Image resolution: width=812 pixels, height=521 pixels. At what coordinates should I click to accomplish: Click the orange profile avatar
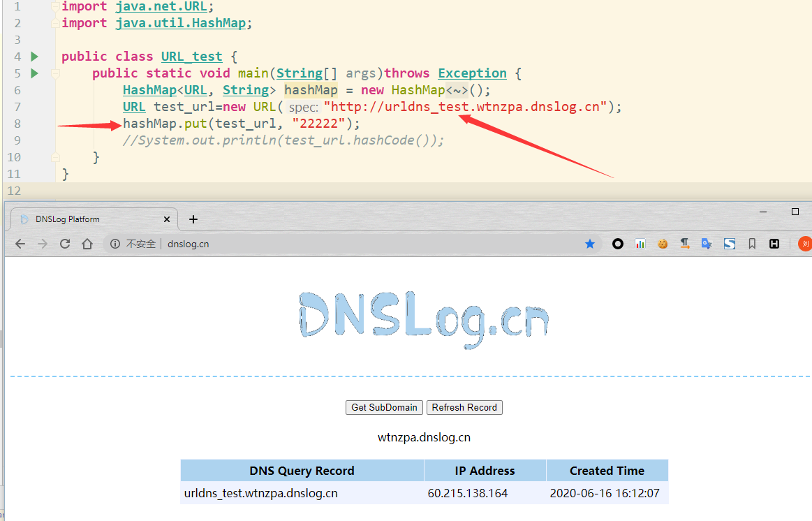tap(805, 244)
